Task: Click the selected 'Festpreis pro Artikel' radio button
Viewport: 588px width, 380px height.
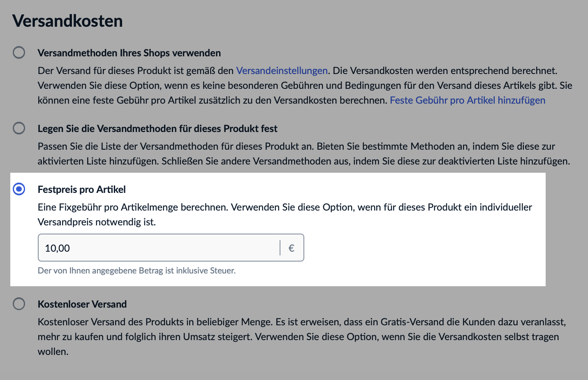Action: point(19,189)
